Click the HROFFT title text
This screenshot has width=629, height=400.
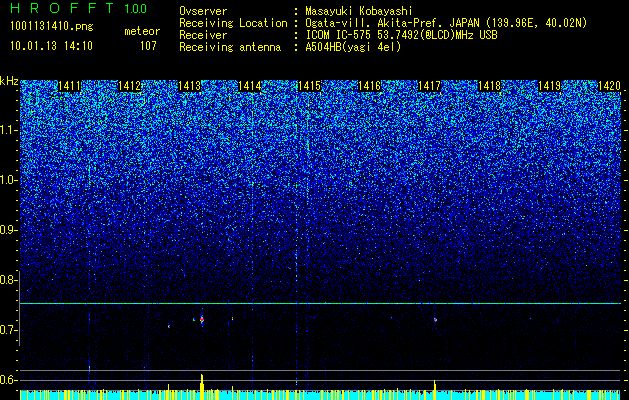point(63,8)
